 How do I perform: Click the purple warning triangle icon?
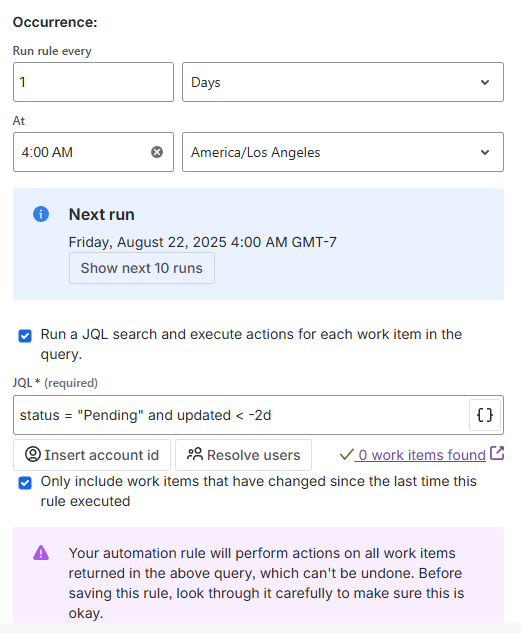[x=41, y=553]
